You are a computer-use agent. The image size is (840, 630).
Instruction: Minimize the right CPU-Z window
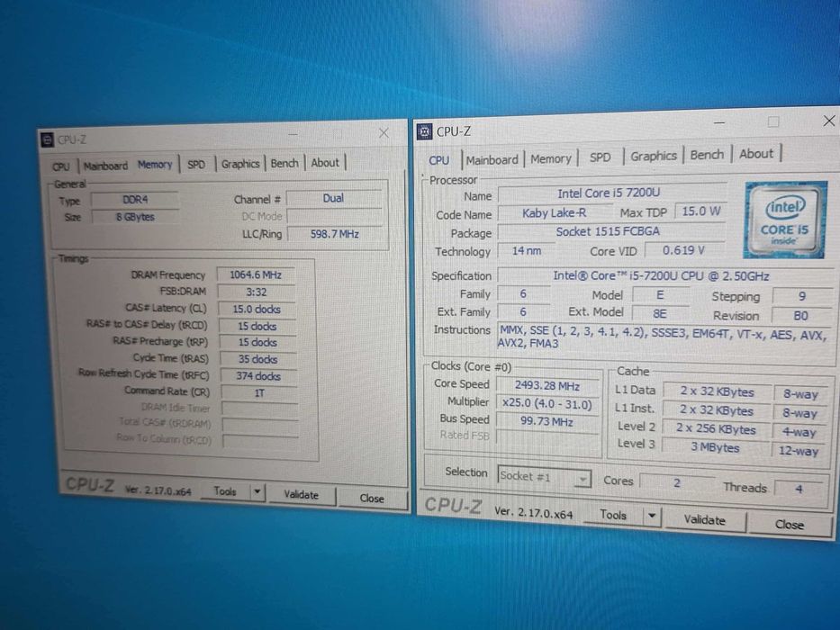(x=719, y=122)
